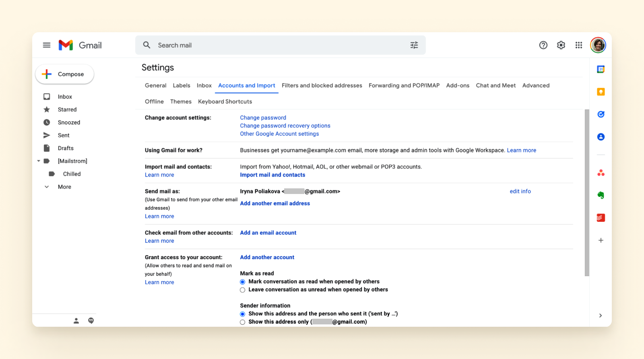Open Filters and blocked addresses tab

point(322,85)
